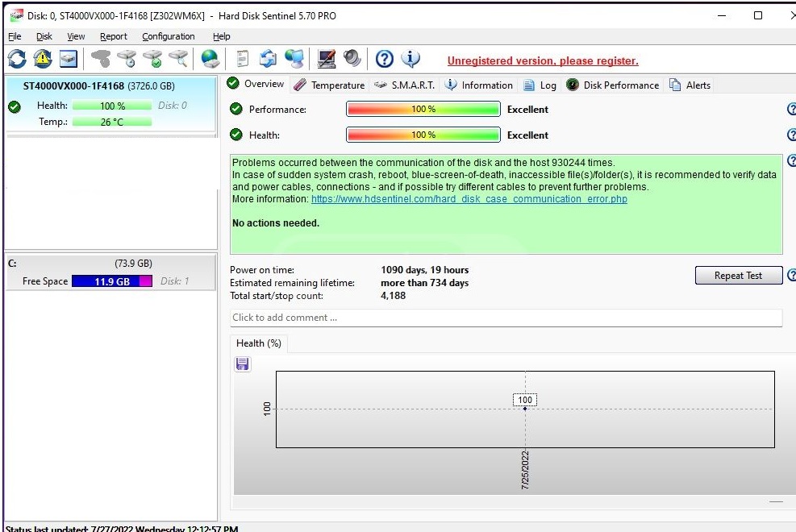Screen dimensions: 796x532
Task: Click the document report toolbar icon
Action: (242, 59)
